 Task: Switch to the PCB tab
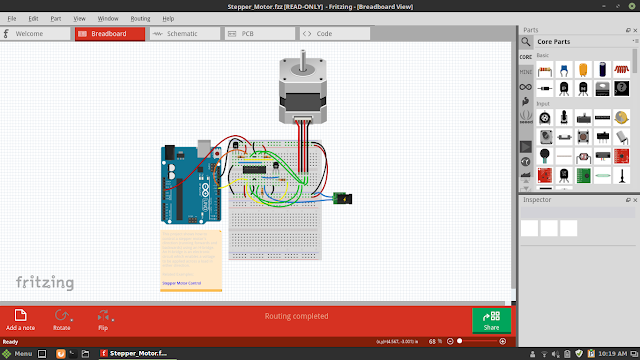[260, 33]
